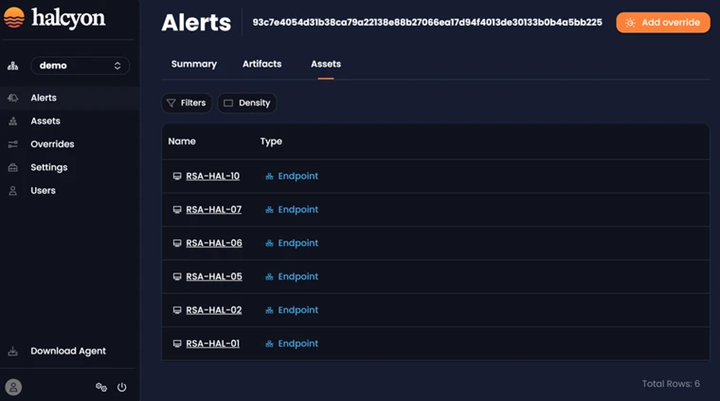Click Endpoint type text in RSA-HAL-10 row
The width and height of the screenshot is (720, 401).
pos(298,176)
